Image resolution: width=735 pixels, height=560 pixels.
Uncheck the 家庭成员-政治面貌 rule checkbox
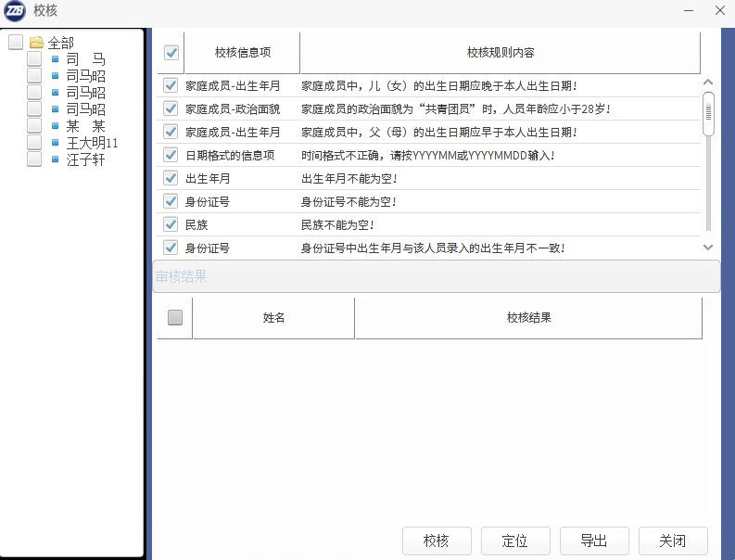[x=171, y=108]
